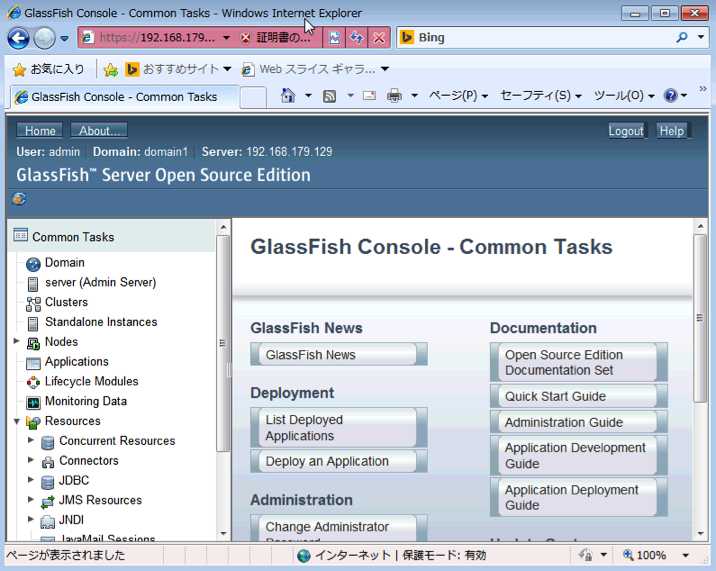Click the Applications tree icon

[33, 364]
